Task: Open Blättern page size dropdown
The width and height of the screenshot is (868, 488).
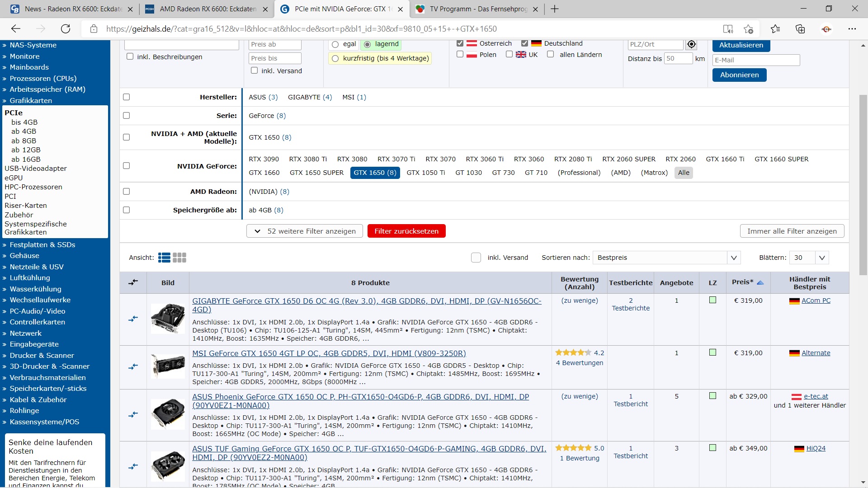Action: click(x=809, y=258)
